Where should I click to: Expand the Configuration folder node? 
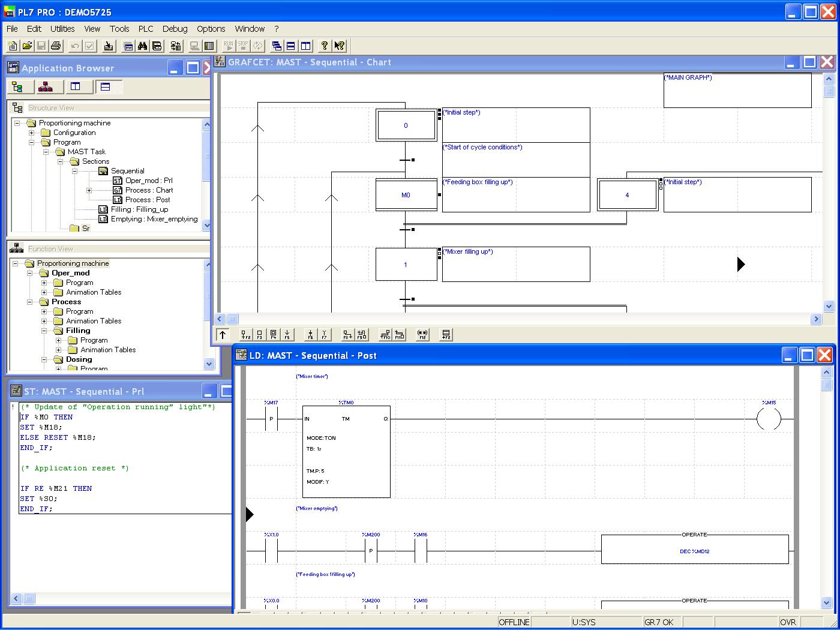(32, 133)
